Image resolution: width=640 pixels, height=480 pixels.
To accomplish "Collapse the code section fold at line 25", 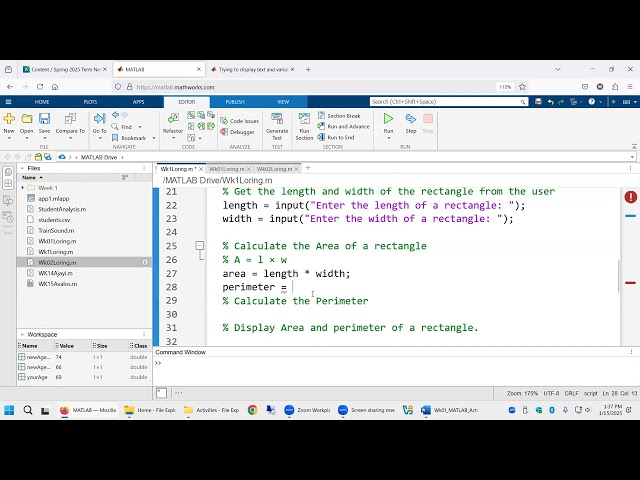I will [x=200, y=245].
